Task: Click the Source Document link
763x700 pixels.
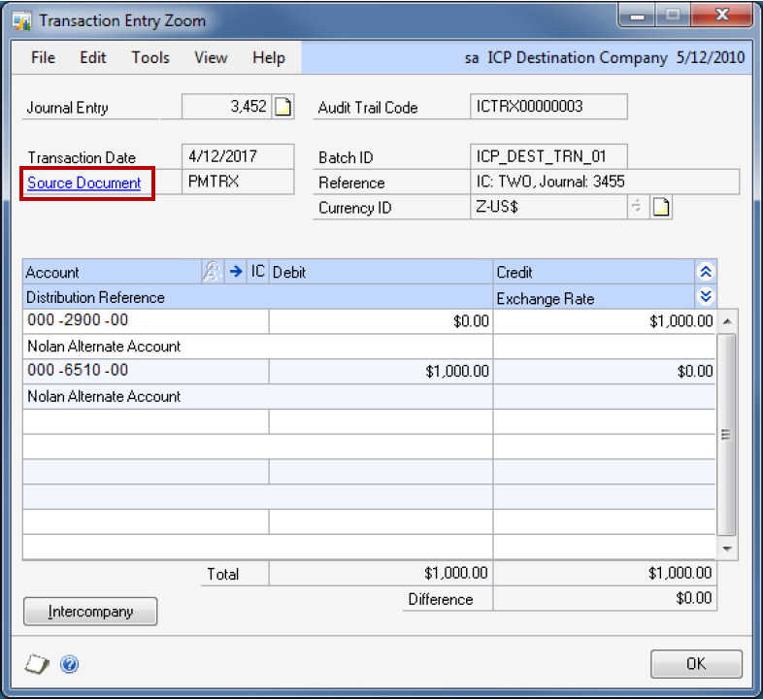Action: pyautogui.click(x=84, y=183)
